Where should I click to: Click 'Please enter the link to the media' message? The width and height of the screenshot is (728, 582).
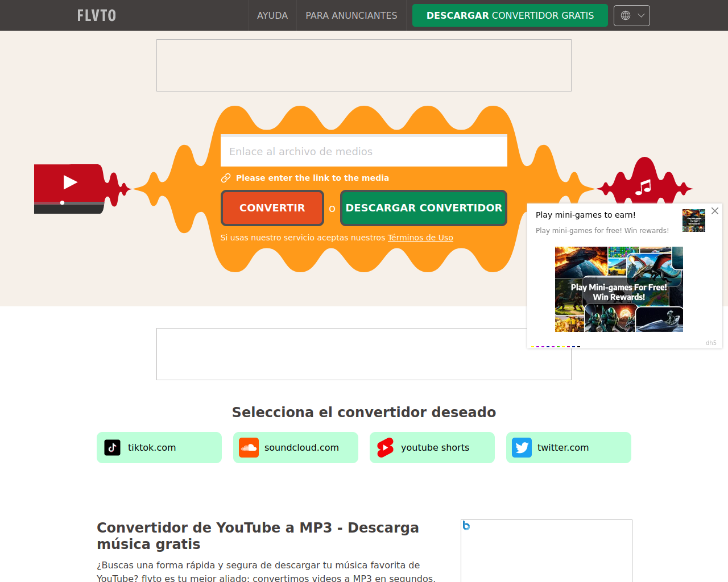(x=312, y=178)
